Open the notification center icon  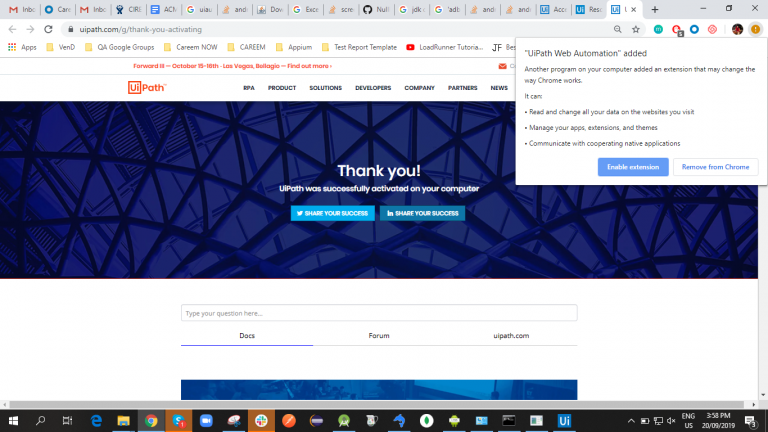(x=751, y=421)
